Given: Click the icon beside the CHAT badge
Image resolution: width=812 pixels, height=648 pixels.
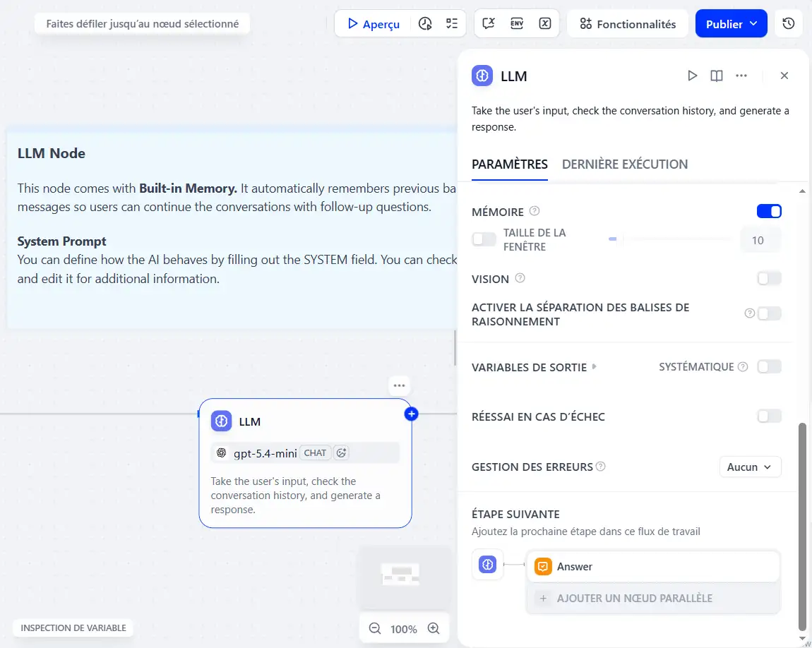Looking at the screenshot, I should pyautogui.click(x=341, y=453).
